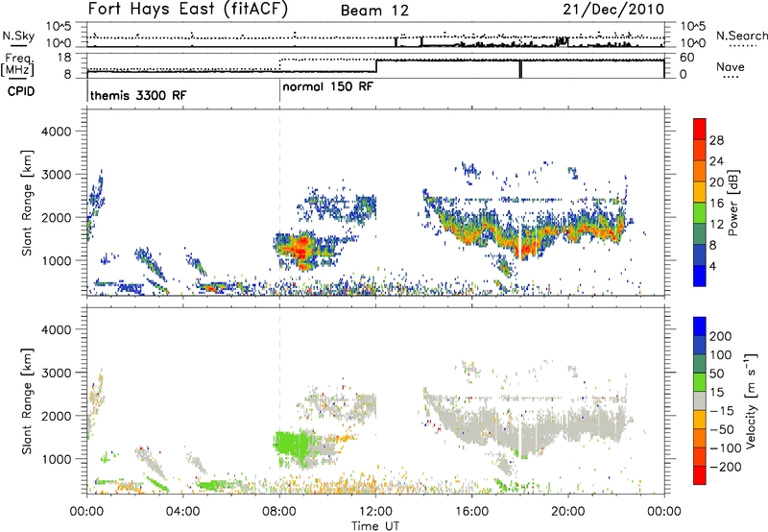Click the 'Fort Hays East (fitACF)' title
768x532 pixels.
tap(187, 9)
